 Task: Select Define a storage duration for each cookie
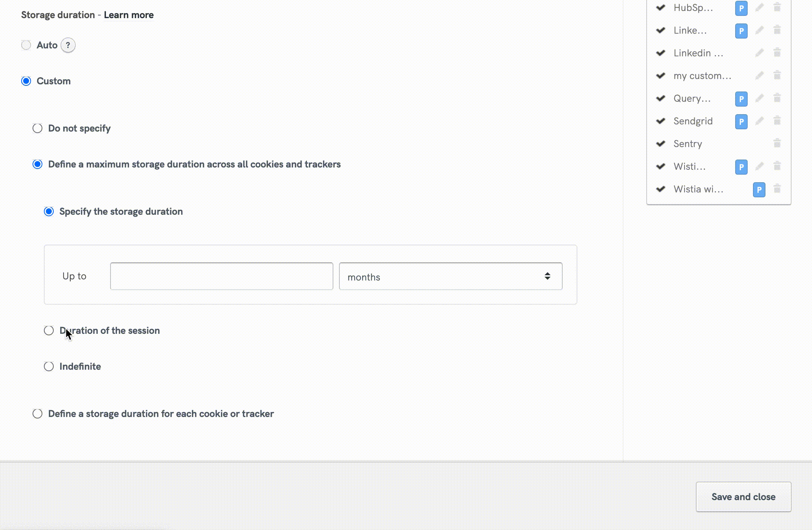click(x=37, y=414)
